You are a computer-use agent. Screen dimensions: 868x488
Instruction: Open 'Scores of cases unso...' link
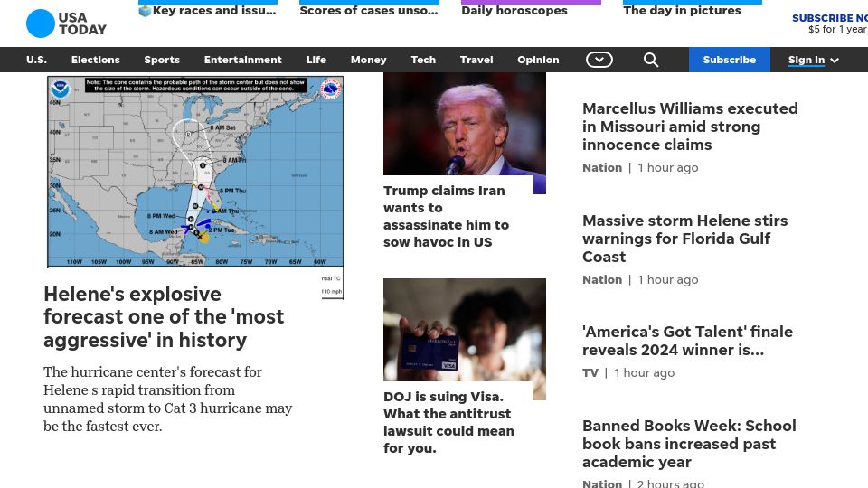pyautogui.click(x=369, y=11)
